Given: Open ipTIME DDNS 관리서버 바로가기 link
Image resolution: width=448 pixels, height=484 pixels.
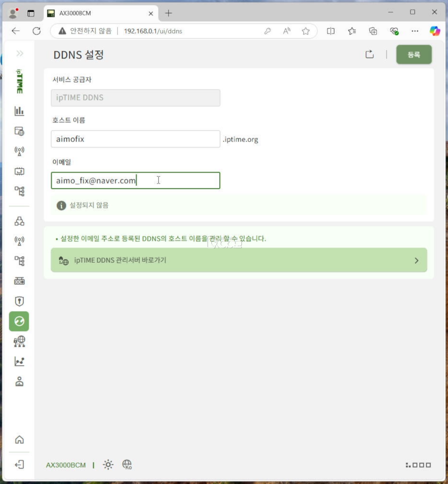Looking at the screenshot, I should point(239,260).
